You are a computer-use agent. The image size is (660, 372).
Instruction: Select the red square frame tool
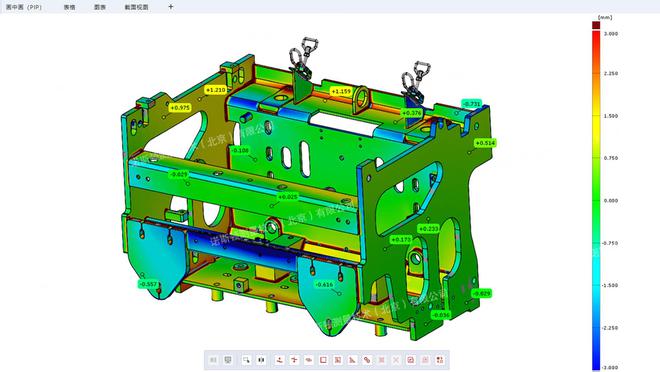point(323,360)
